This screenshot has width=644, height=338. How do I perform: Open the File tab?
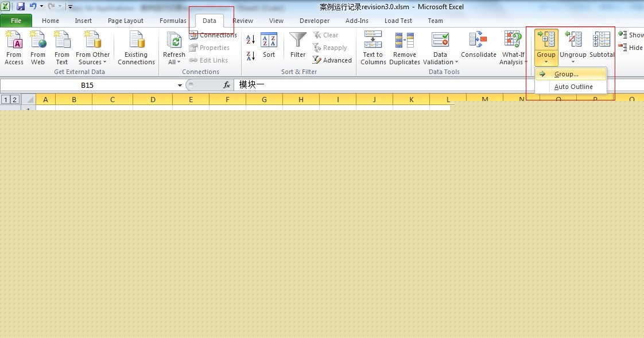tap(16, 21)
